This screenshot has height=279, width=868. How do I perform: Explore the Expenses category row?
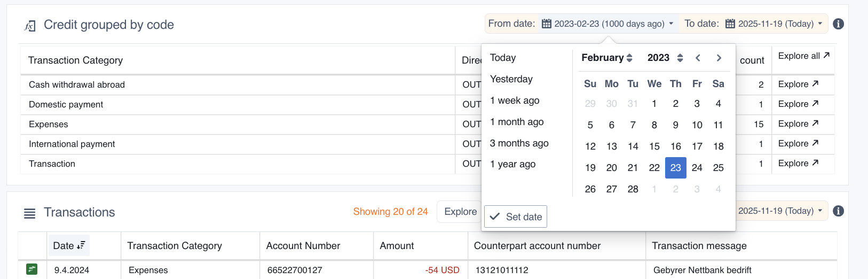(798, 124)
